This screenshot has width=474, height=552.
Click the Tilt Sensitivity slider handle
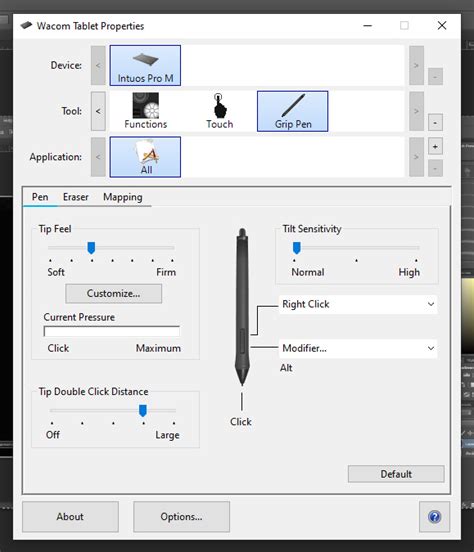click(297, 248)
